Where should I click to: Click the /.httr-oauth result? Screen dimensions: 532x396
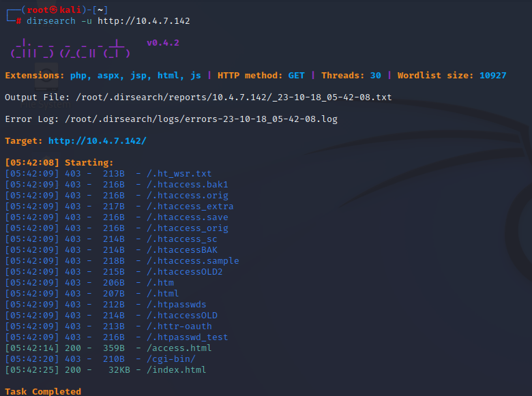click(179, 326)
